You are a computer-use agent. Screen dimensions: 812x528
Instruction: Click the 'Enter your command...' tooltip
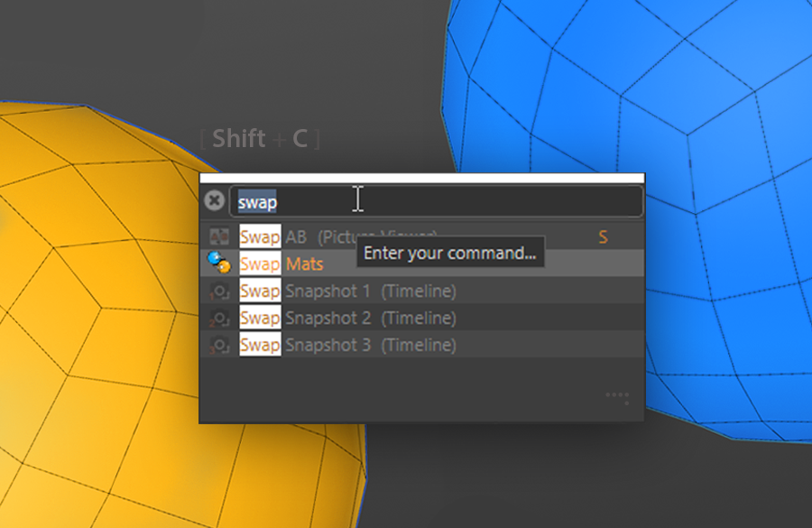450,253
